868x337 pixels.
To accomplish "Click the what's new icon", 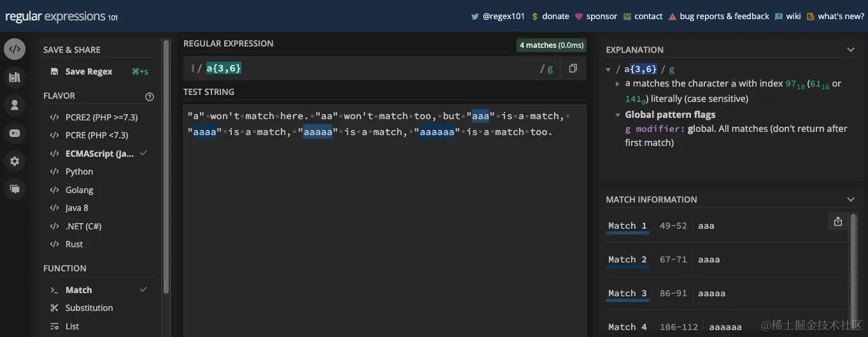I will click(x=810, y=17).
